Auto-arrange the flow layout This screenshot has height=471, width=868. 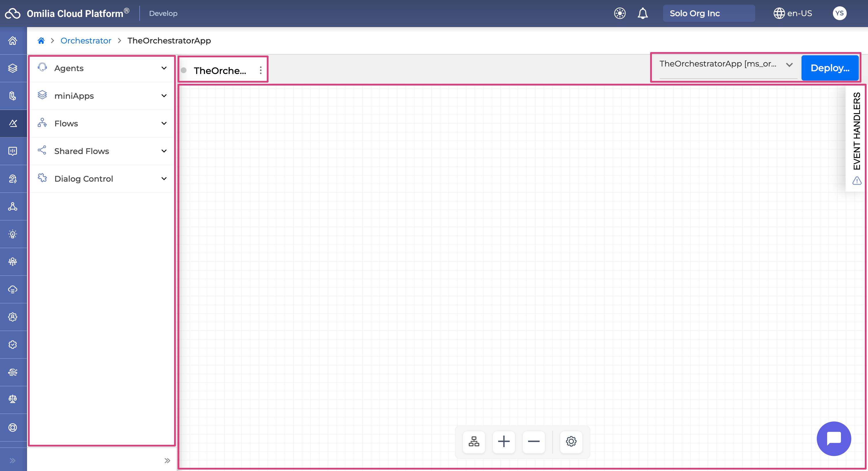[473, 442]
